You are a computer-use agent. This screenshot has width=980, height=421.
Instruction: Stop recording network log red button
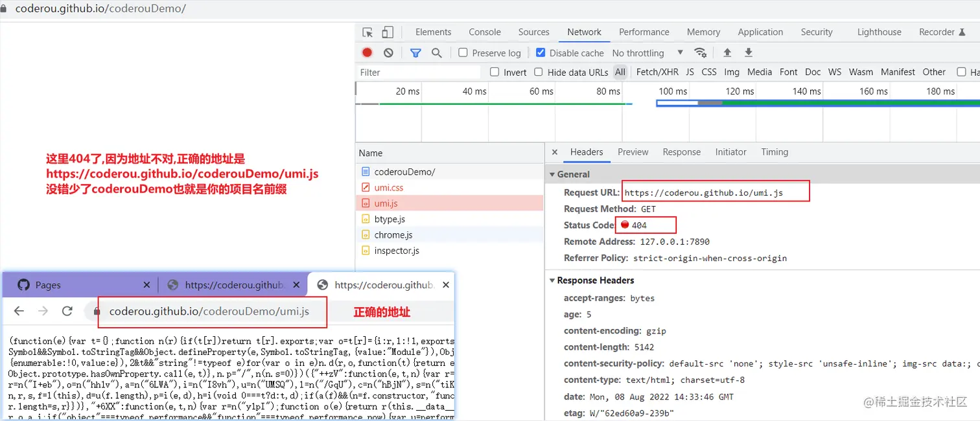pos(367,52)
